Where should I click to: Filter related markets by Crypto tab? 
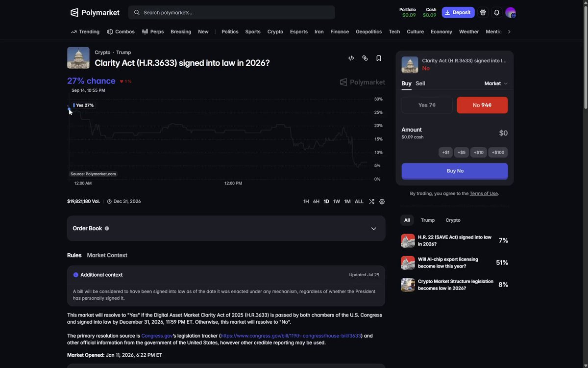453,220
